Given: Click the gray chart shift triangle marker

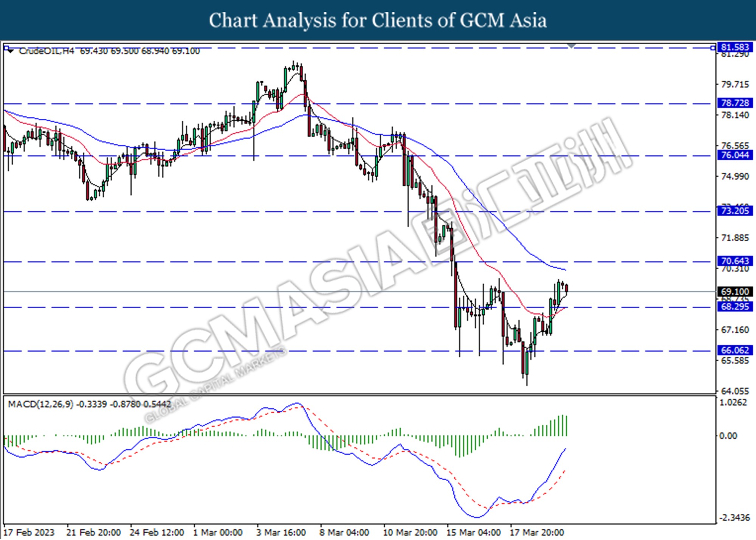Looking at the screenshot, I should [x=571, y=46].
